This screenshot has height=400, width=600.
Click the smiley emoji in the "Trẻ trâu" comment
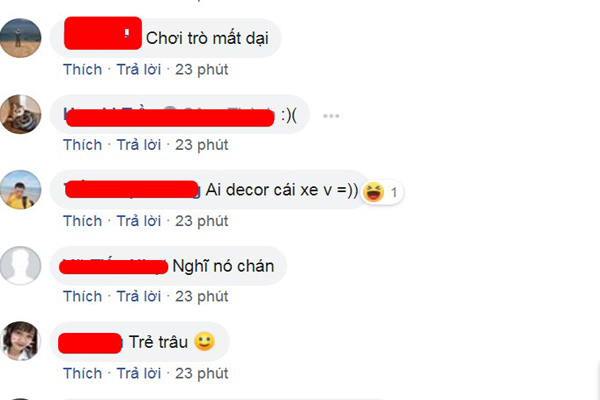coord(205,341)
